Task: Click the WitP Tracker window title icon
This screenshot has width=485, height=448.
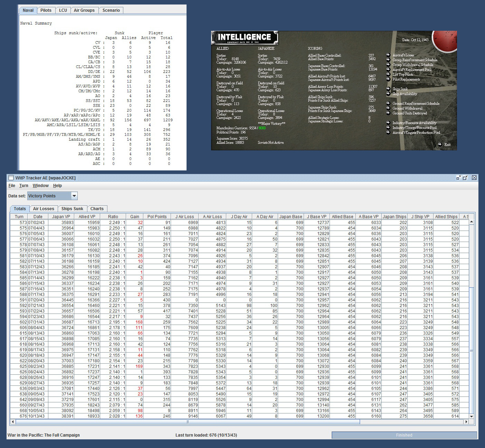Action: [x=11, y=178]
